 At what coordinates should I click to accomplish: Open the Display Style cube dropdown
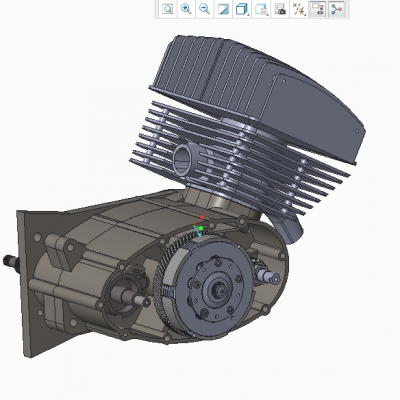(242, 9)
